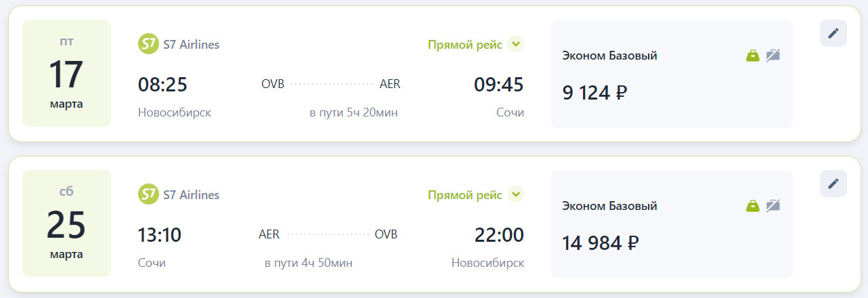
Task: Click the crossed-out baggage icon for the 9 124 ₽ fare
Action: coord(773,56)
